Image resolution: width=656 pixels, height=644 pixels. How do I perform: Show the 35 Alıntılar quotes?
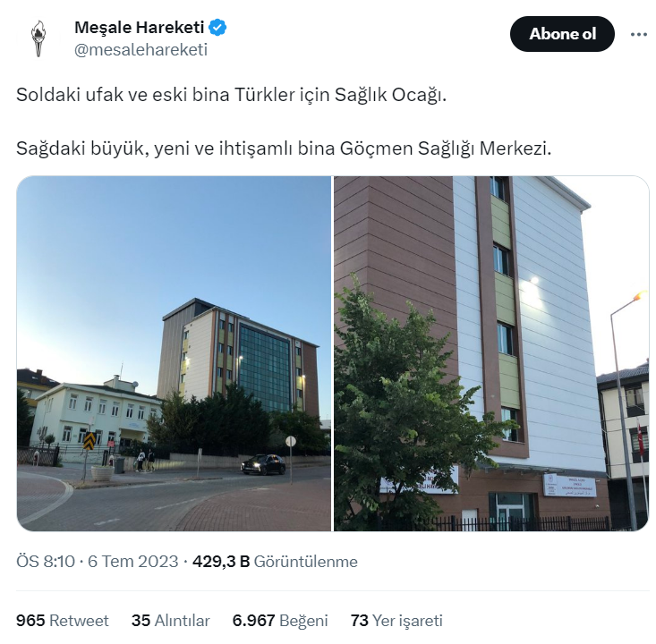(x=170, y=621)
